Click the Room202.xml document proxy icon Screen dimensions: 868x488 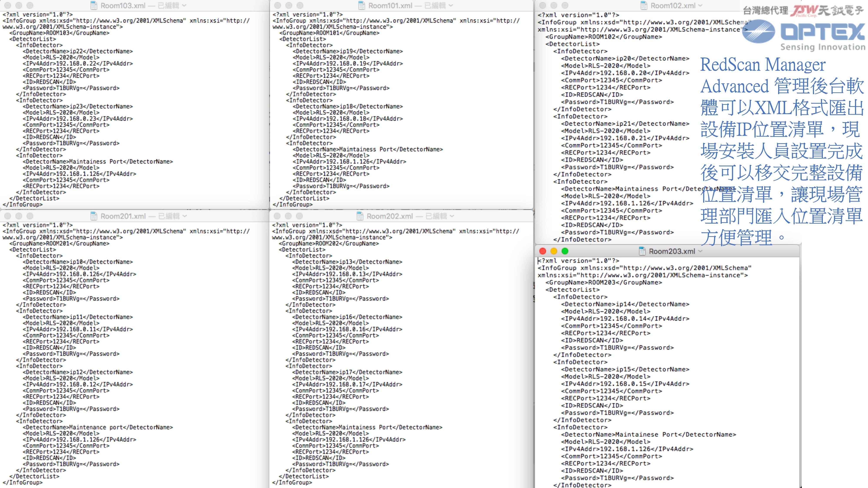pyautogui.click(x=360, y=216)
